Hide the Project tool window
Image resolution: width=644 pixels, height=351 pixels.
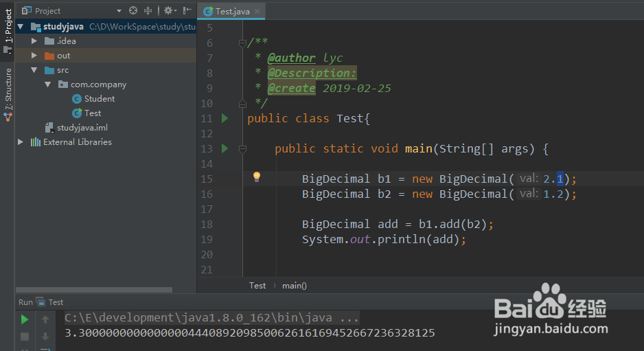pos(187,11)
